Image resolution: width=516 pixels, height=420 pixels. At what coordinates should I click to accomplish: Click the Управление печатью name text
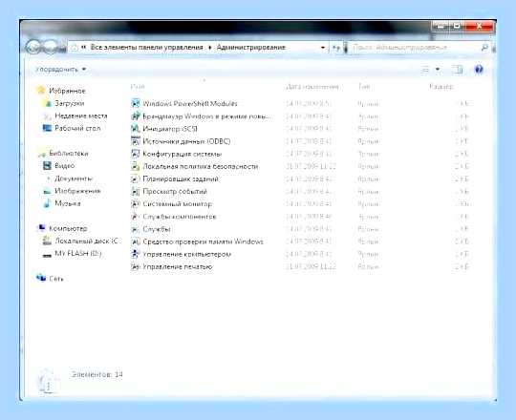178,266
